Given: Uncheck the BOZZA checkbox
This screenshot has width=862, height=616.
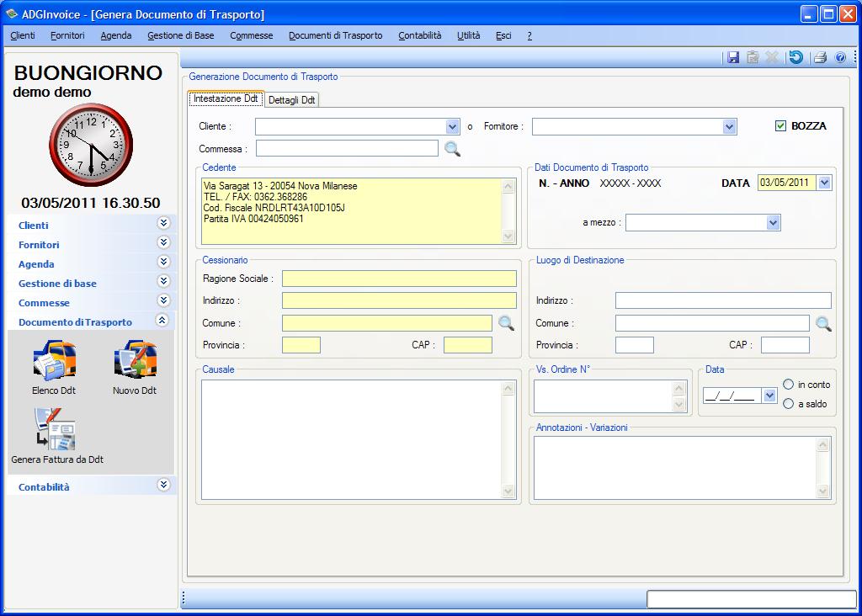Looking at the screenshot, I should pyautogui.click(x=780, y=125).
